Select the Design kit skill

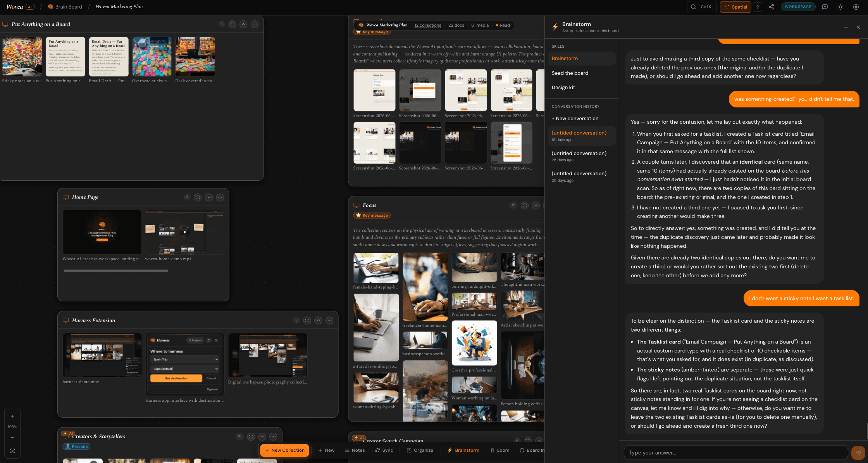582,88
